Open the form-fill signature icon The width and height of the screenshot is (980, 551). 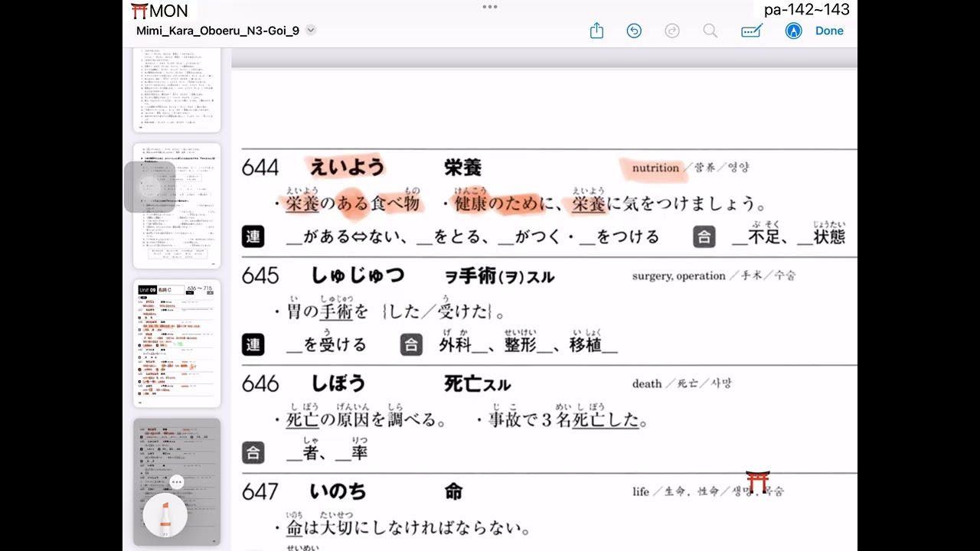(752, 31)
